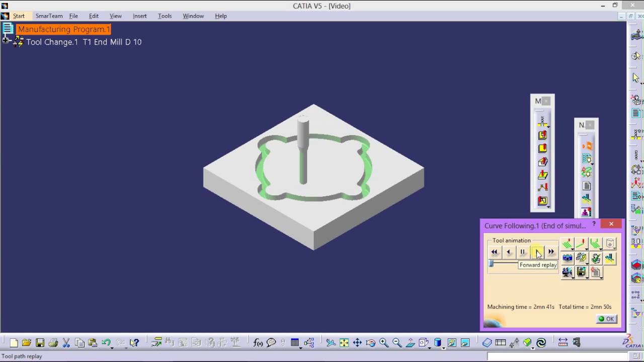Screen dimensions: 644x362
Task: Click the Zoom Out magnifier icon
Action: [397, 343]
